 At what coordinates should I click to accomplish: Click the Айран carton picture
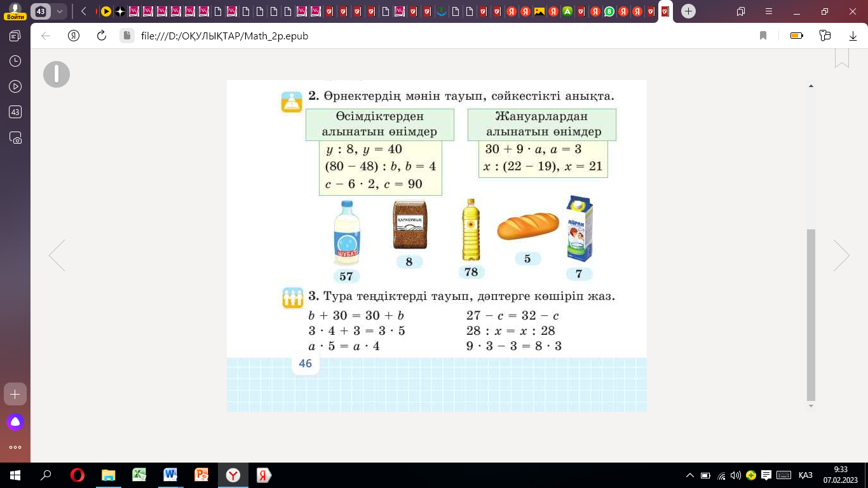coord(580,229)
